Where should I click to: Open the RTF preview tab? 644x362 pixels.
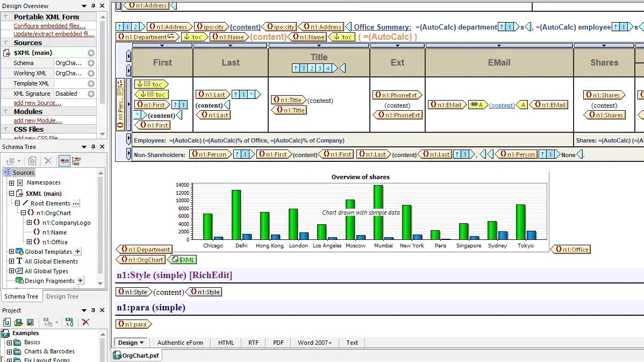253,343
